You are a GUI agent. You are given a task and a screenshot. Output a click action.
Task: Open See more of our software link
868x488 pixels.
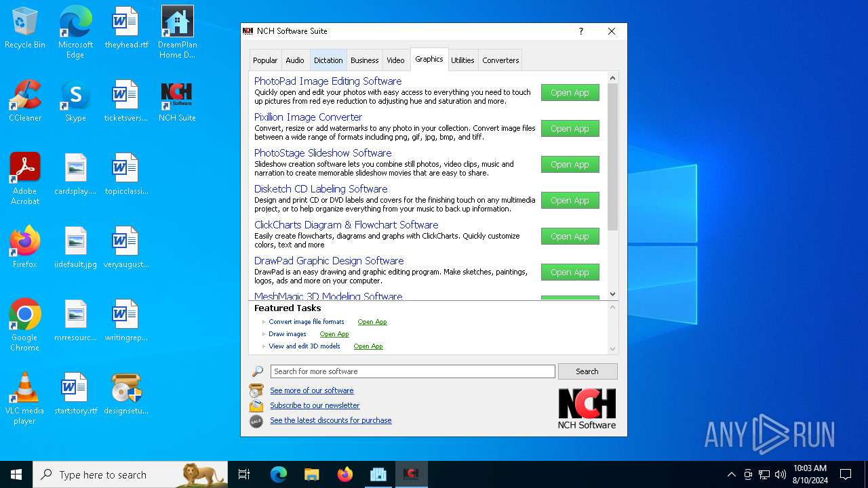(x=312, y=390)
